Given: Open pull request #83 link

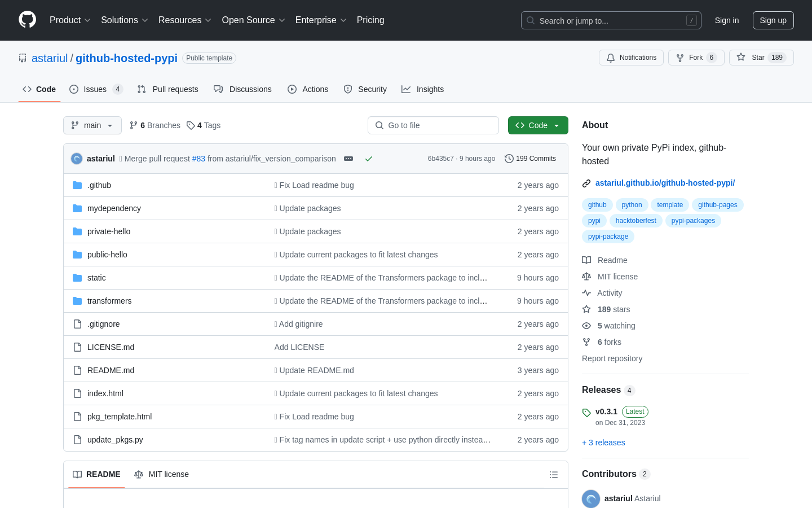Looking at the screenshot, I should click(198, 159).
